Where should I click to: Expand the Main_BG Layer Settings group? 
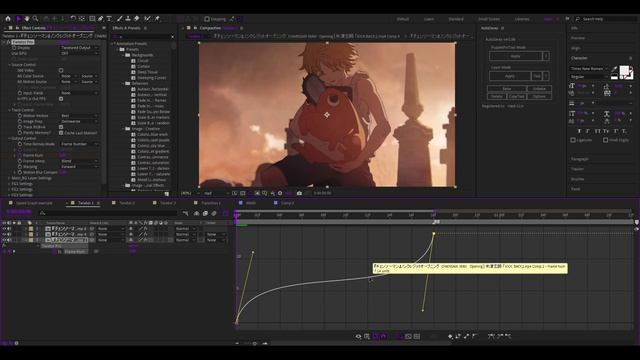click(x=9, y=178)
